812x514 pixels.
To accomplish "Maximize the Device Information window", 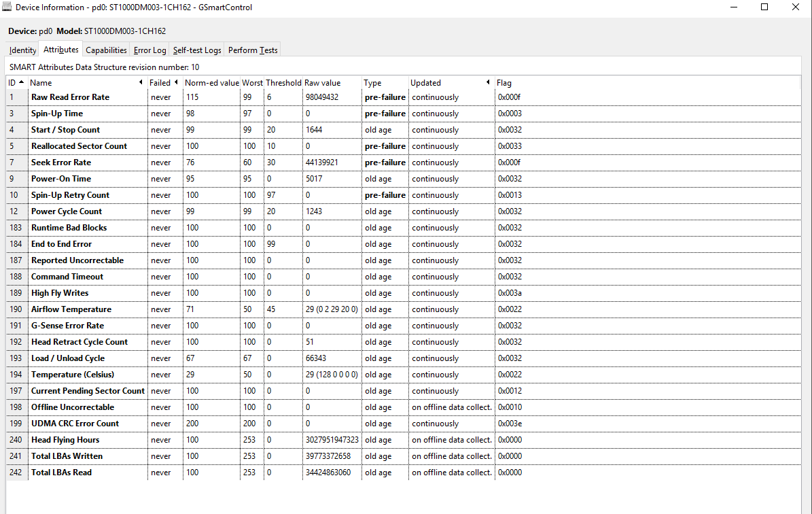I will (764, 7).
